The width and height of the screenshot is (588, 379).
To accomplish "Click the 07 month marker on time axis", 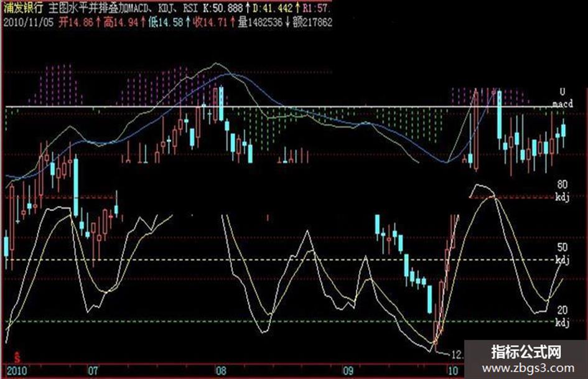I will point(93,371).
